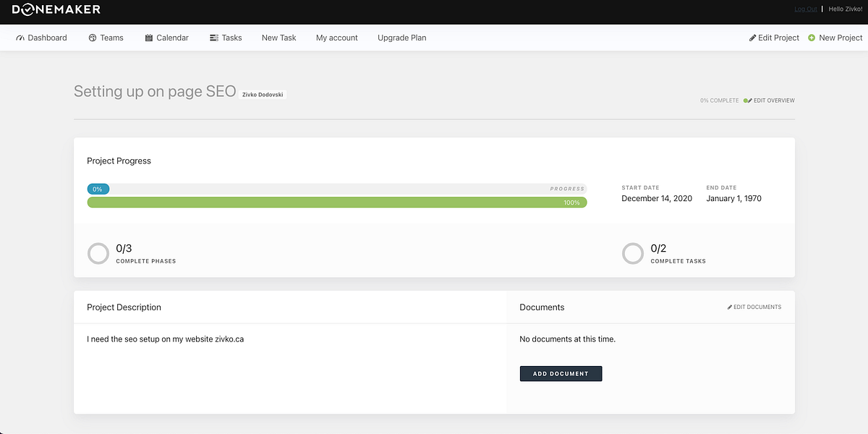Click the blue 0% progress badge
Image resolution: width=868 pixels, height=434 pixels.
pos(98,189)
